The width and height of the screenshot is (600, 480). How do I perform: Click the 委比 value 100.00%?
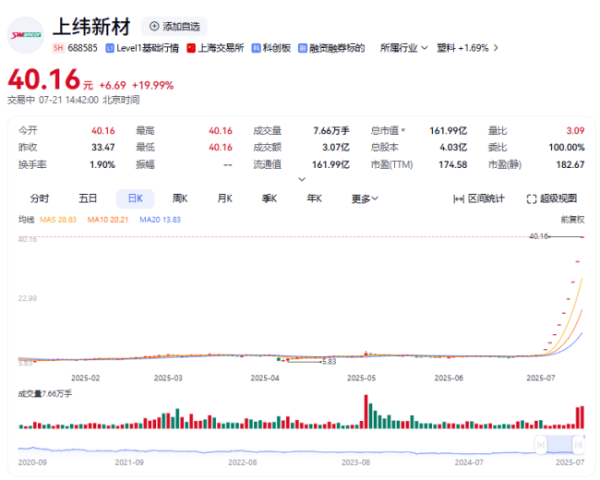566,147
